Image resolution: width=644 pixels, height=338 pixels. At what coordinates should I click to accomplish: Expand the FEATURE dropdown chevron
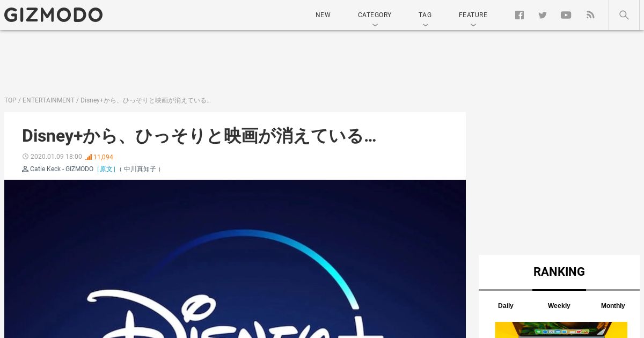[473, 25]
